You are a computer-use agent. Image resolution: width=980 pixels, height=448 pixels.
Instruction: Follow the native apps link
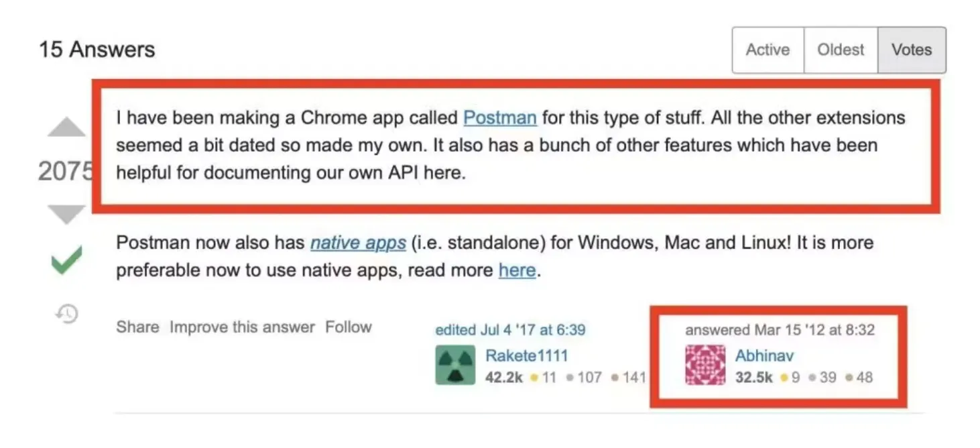pos(358,242)
